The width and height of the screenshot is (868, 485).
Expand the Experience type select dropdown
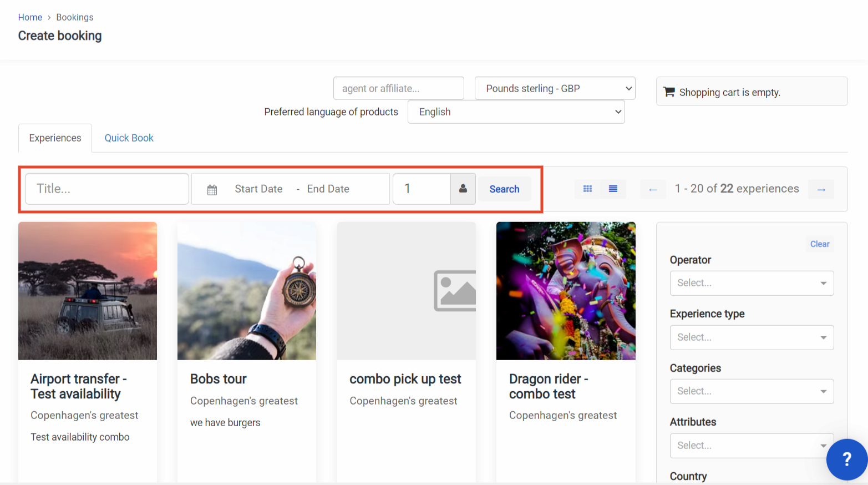coord(752,337)
